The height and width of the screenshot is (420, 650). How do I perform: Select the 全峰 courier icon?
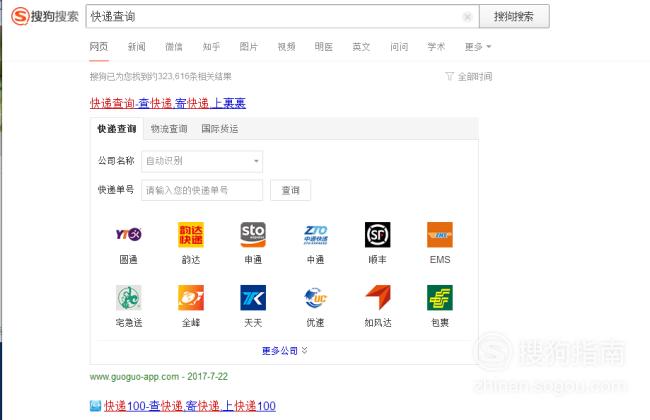tap(191, 298)
